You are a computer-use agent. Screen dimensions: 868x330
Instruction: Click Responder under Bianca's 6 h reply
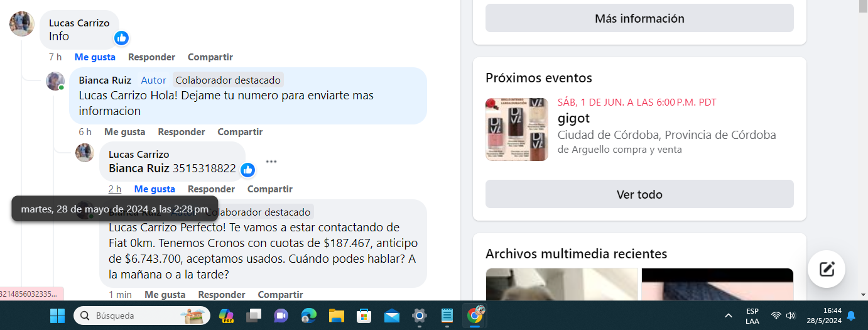point(182,132)
